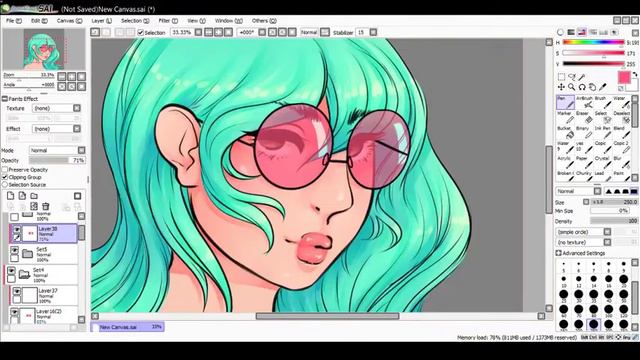640x360 pixels.
Task: Click the horizontal canvas scrollbar
Action: [327, 316]
